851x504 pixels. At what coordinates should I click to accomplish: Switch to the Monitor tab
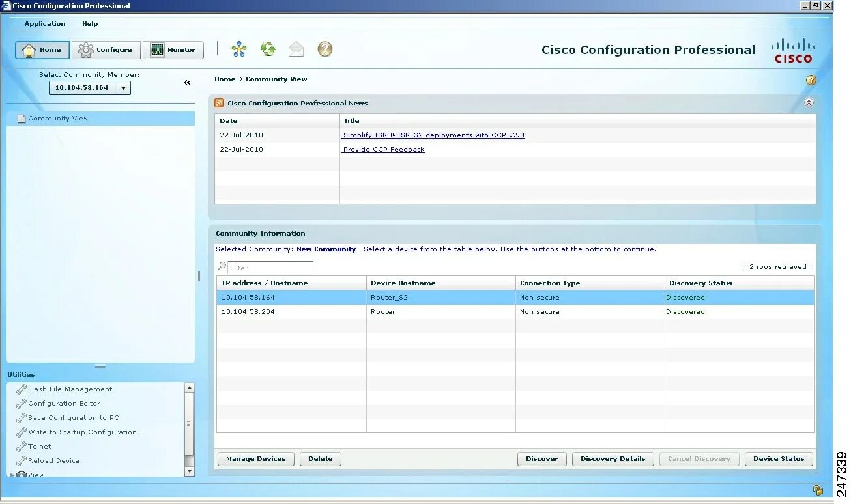pos(173,50)
